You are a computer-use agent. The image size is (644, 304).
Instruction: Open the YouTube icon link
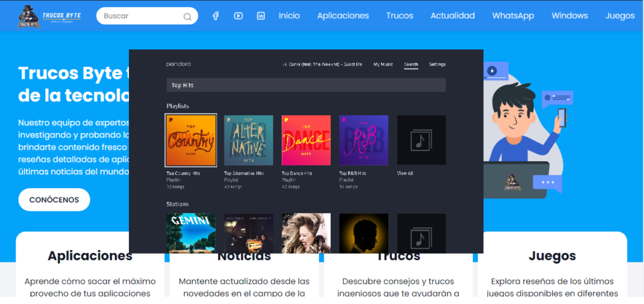pos(238,16)
